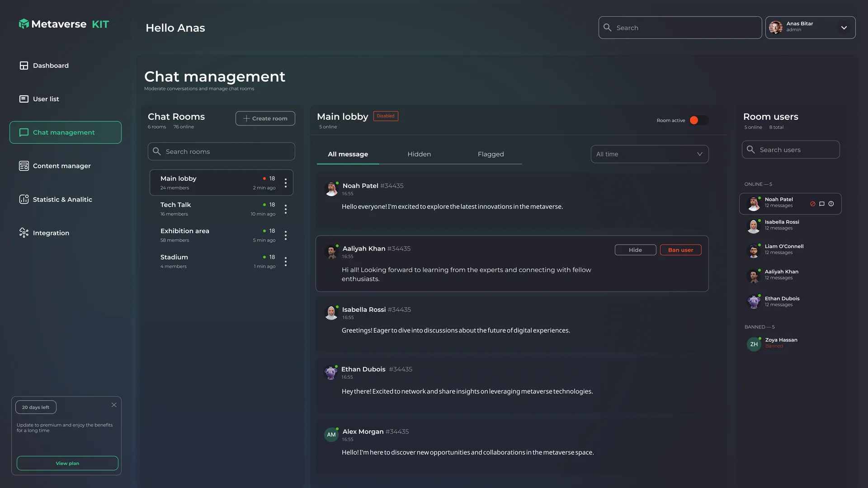Open the All time filter dropdown

pyautogui.click(x=650, y=154)
